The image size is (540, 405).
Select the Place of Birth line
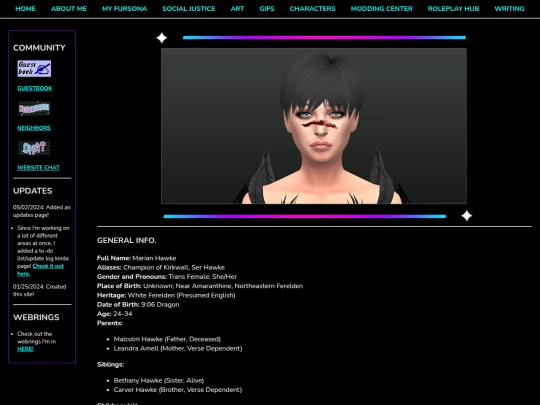tap(200, 286)
